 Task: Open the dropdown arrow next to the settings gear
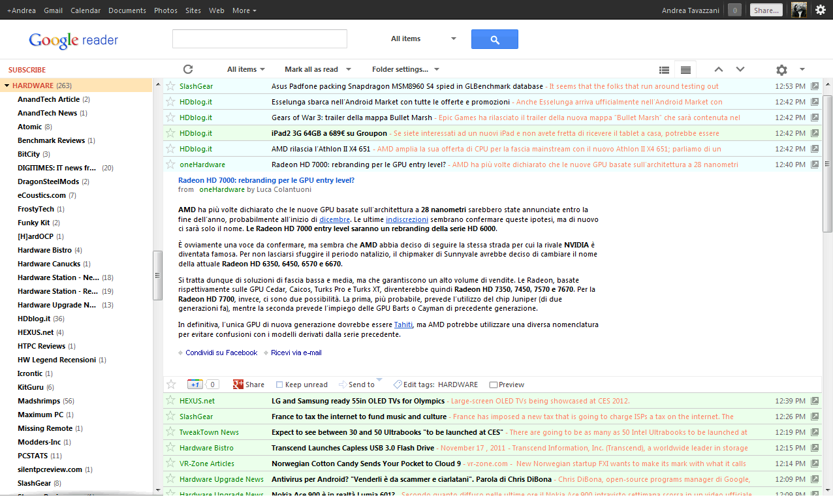click(x=802, y=69)
